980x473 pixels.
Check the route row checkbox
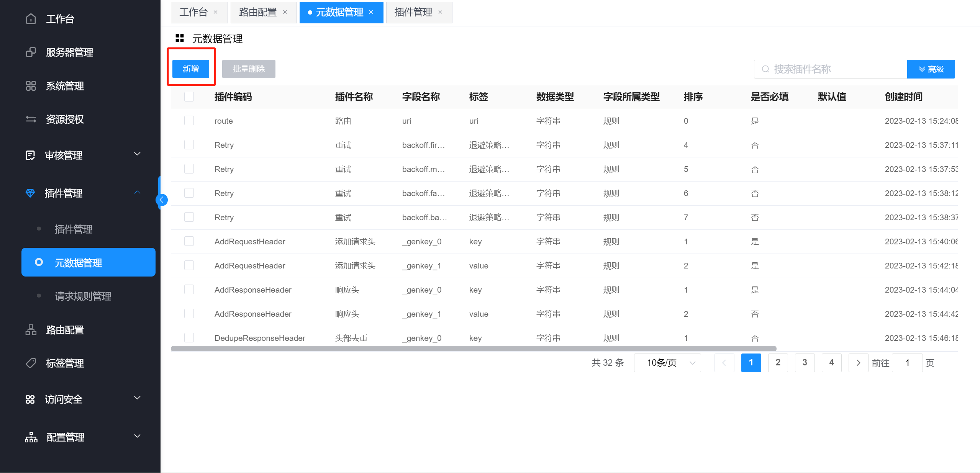tap(189, 121)
